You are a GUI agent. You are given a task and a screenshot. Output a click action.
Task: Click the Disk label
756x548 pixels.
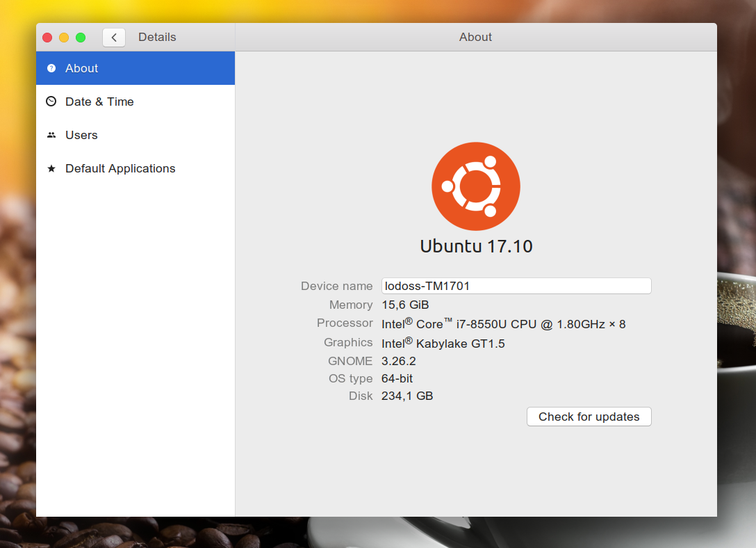361,396
